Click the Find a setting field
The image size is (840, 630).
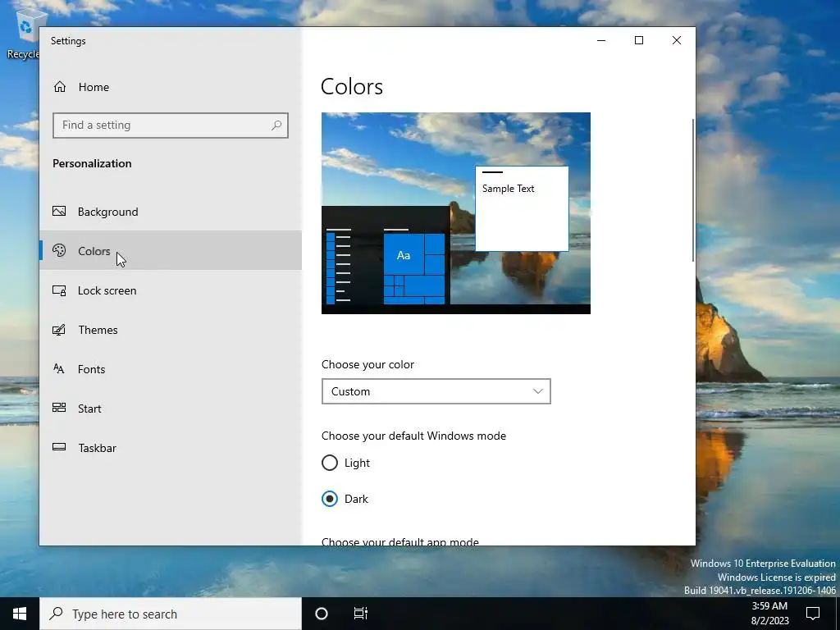point(171,126)
